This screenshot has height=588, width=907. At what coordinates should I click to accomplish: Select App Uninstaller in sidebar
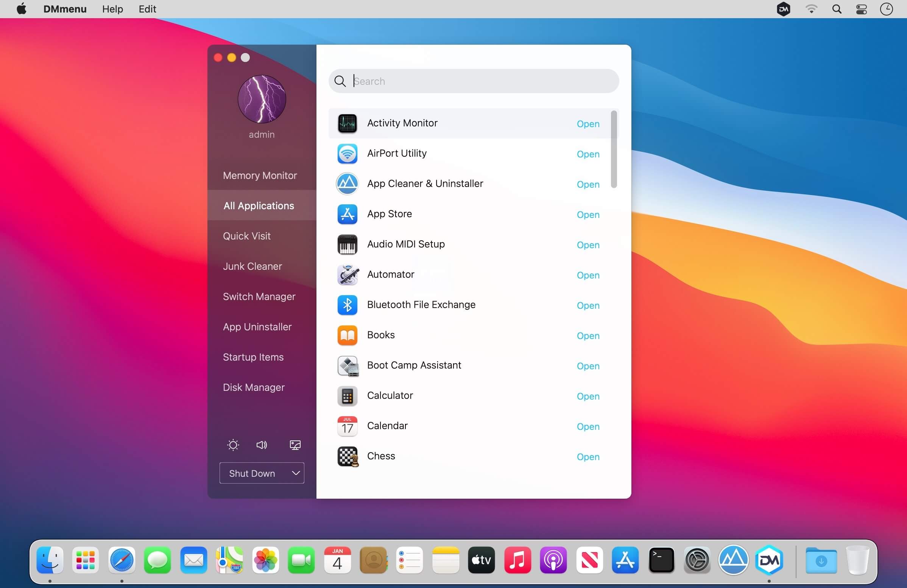pyautogui.click(x=262, y=327)
